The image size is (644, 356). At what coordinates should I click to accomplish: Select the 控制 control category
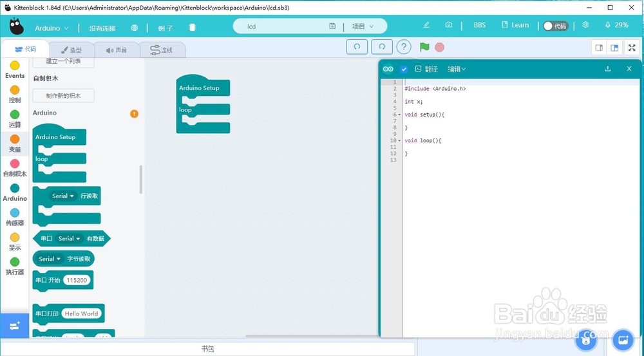15,95
